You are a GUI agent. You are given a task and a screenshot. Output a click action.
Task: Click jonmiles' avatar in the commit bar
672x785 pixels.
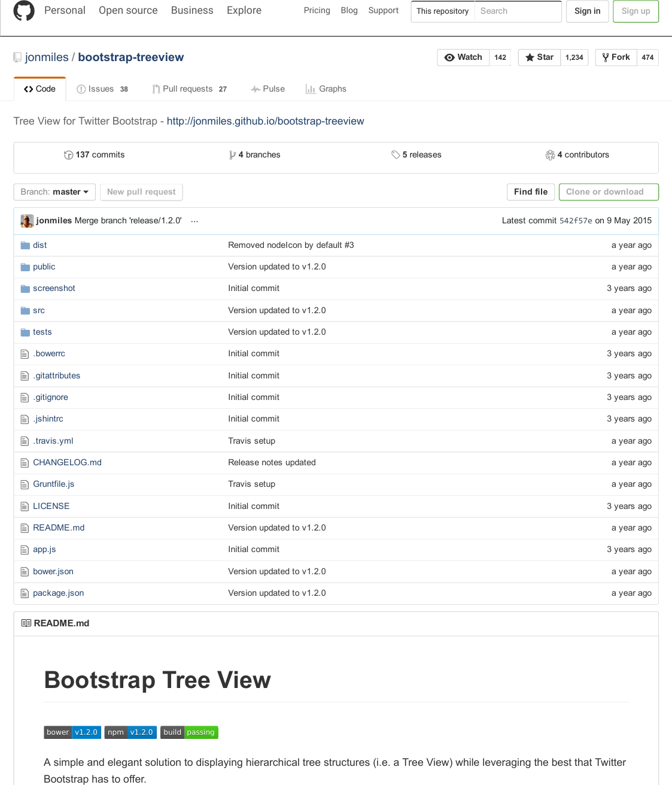pyautogui.click(x=27, y=220)
